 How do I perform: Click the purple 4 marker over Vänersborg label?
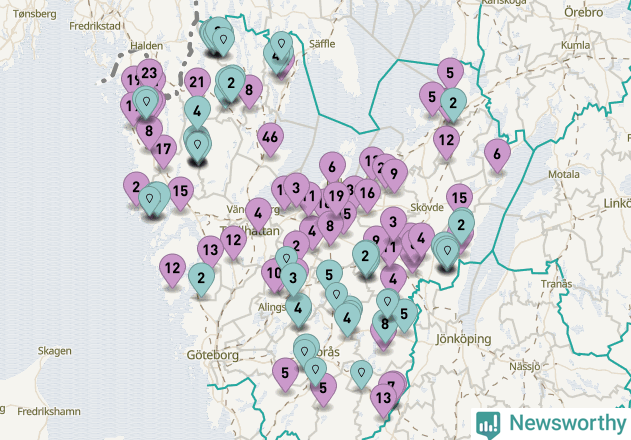pyautogui.click(x=258, y=215)
